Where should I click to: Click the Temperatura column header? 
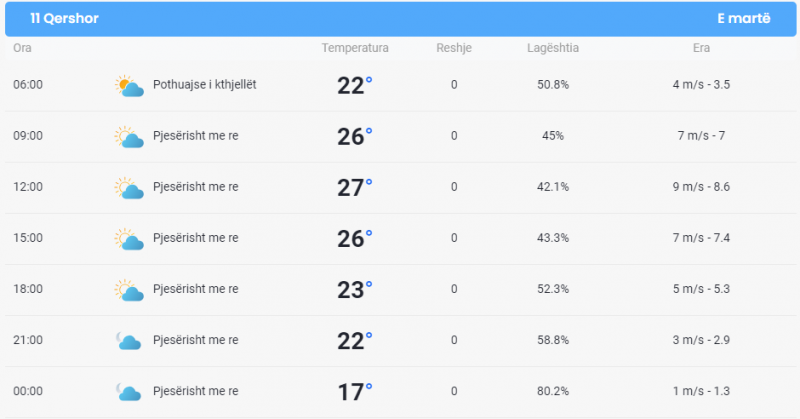(355, 48)
